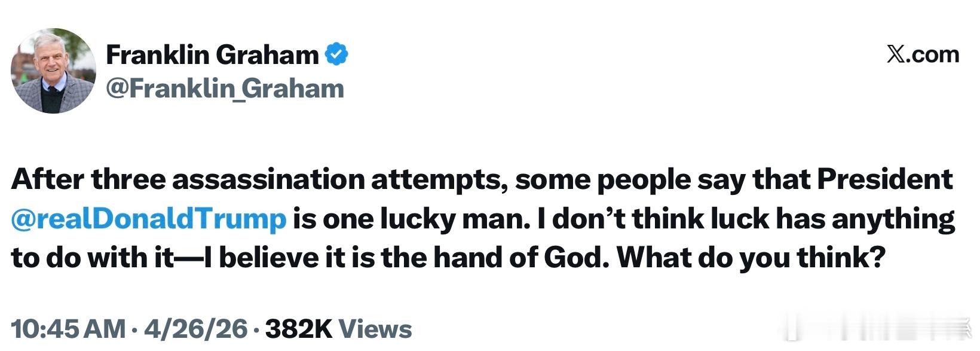Click the faded watermark at bottom right
Image resolution: width=980 pixels, height=351 pixels.
click(878, 329)
